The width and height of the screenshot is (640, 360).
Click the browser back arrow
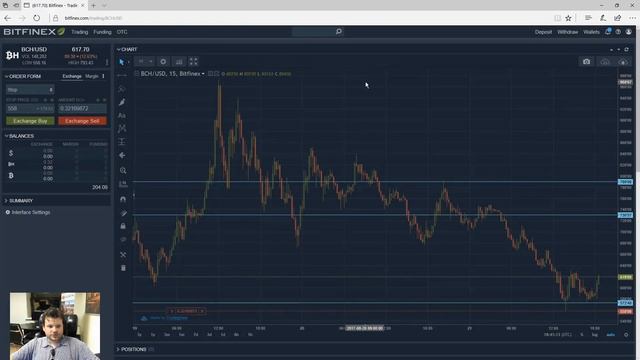(x=7, y=18)
